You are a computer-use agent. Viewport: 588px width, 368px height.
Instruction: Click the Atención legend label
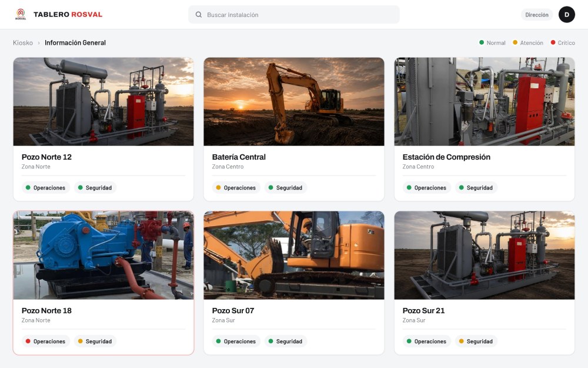point(532,43)
